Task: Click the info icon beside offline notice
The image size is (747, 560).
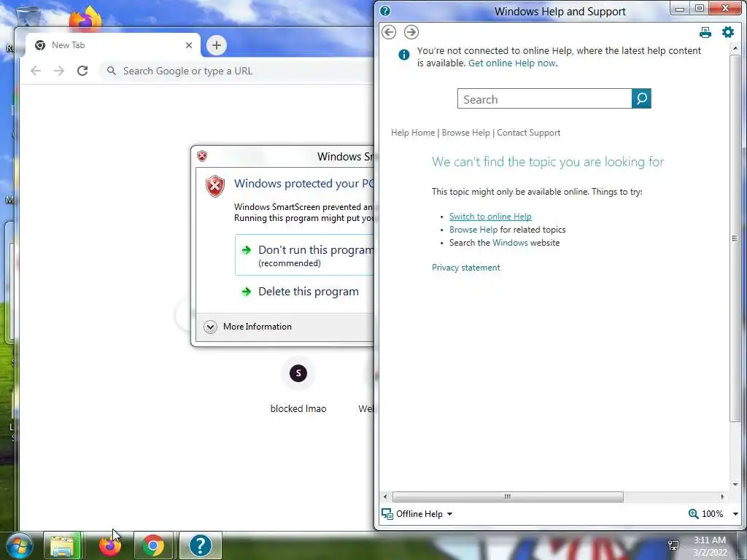Action: click(x=403, y=55)
